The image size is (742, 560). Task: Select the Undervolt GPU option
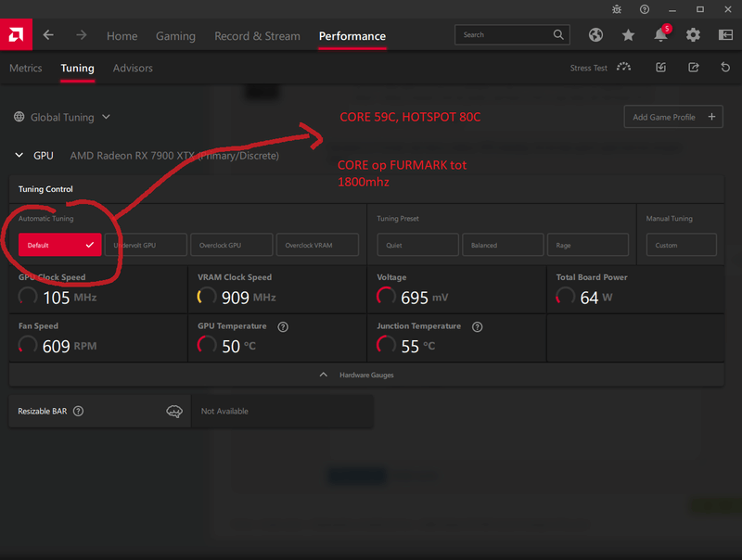coord(146,245)
